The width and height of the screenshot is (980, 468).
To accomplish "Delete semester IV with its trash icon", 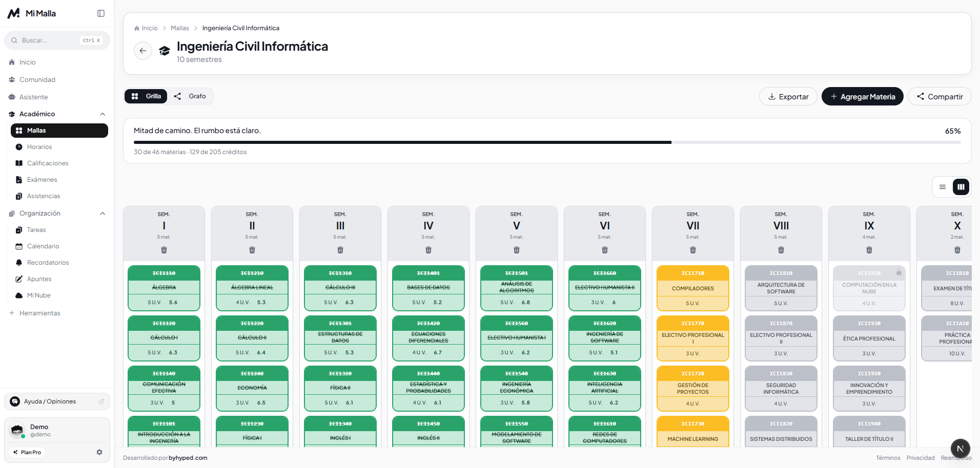I will click(428, 250).
